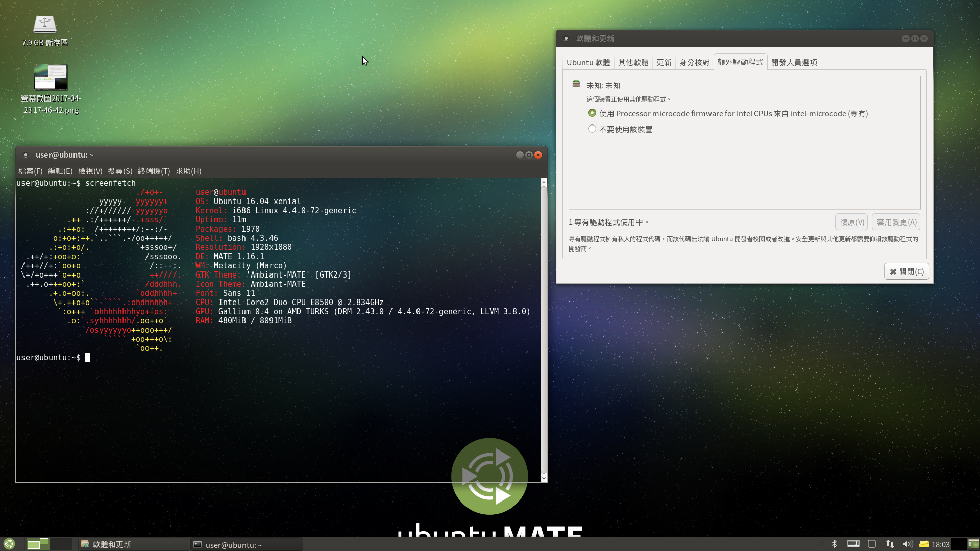Minimize the terminal window
The width and height of the screenshot is (980, 551).
click(x=520, y=155)
